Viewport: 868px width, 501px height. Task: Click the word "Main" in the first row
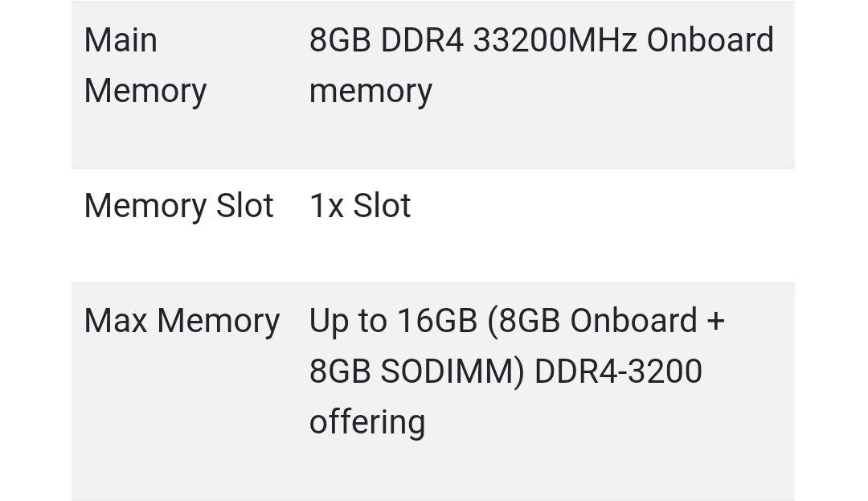pos(121,40)
